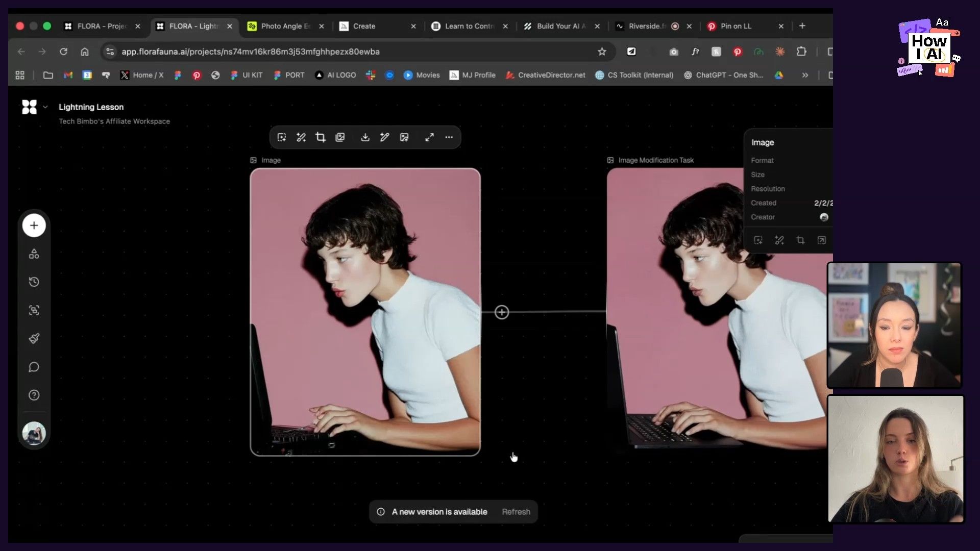Click the FLORA logo in top left
Image resolution: width=980 pixels, height=551 pixels.
pyautogui.click(x=29, y=107)
